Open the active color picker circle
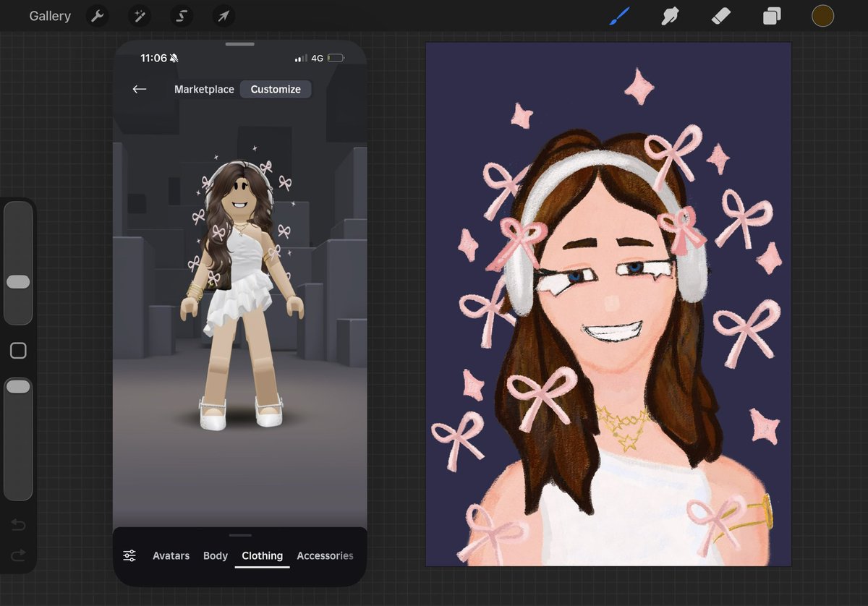 click(822, 16)
